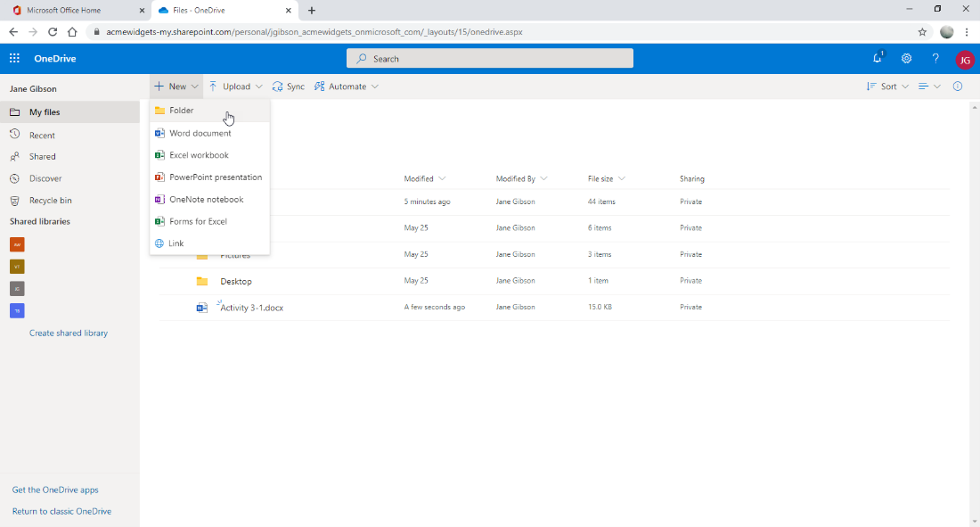The image size is (980, 527).
Task: Click the Desktop folder icon
Action: 202,281
